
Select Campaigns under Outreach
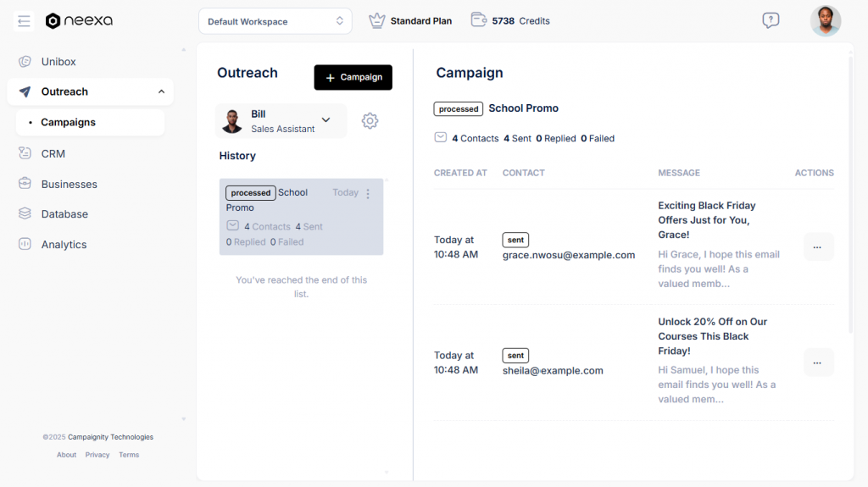point(68,122)
